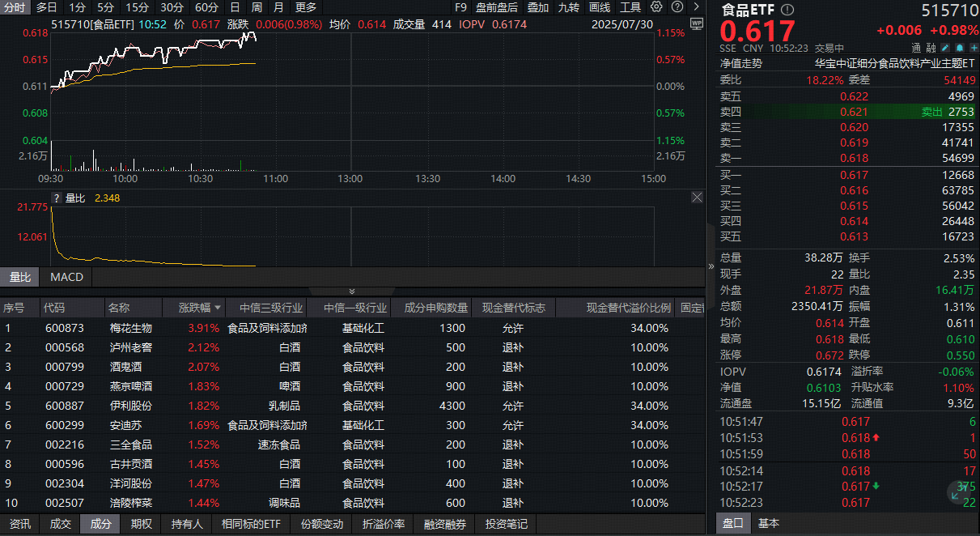Expand the right arrow chevron in toolbar
980x536 pixels.
pos(697,6)
